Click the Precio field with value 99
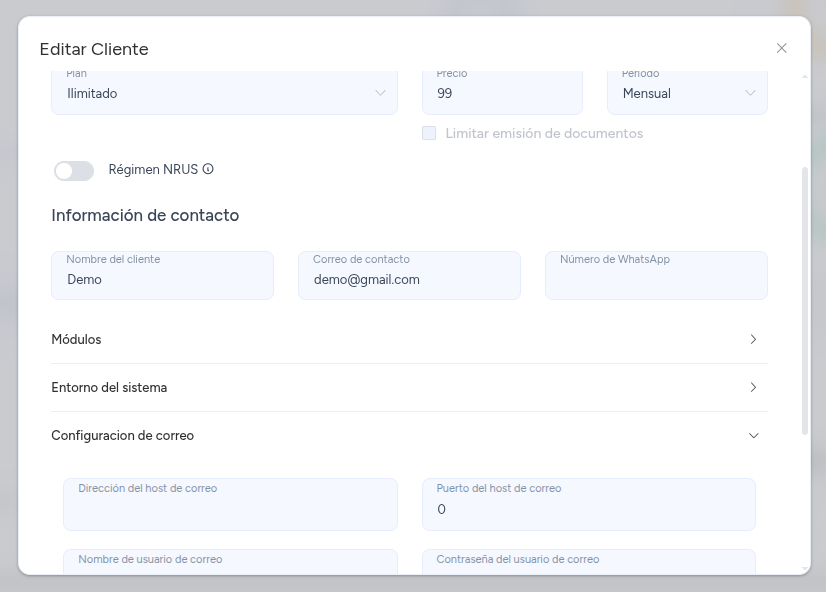Viewport: 826px width, 592px height. point(502,92)
